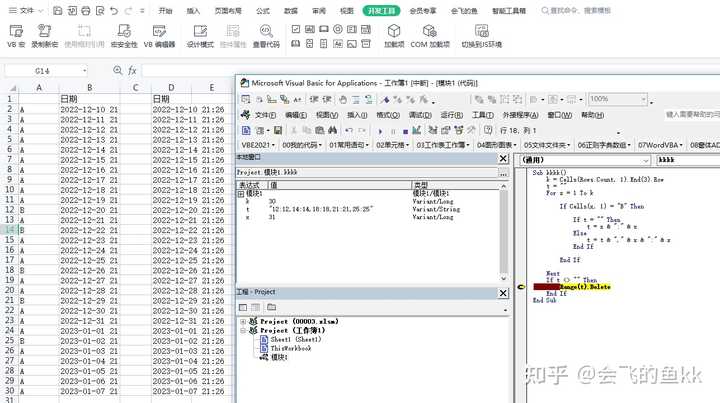Screen dimensions: 720x403
Task: Launch the VB 编辑器 from the ribbon
Action: (159, 36)
